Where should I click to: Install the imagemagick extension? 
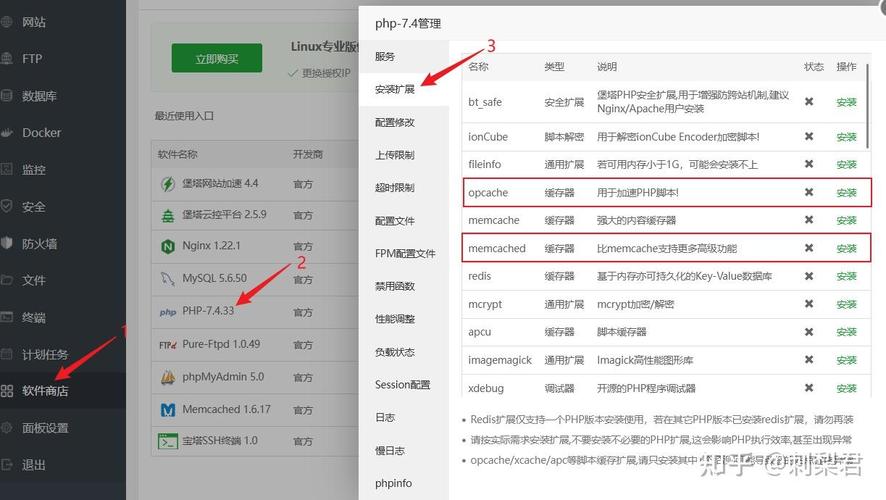846,360
